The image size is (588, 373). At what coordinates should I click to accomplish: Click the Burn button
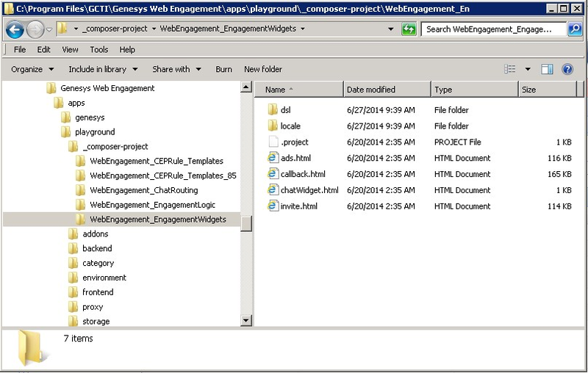(223, 69)
